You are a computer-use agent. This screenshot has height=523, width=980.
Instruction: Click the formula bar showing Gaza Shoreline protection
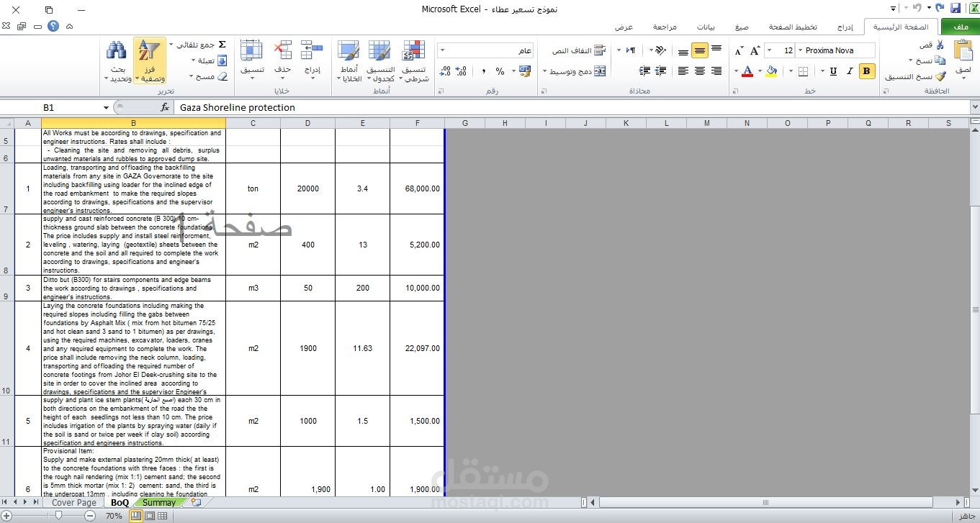(x=572, y=107)
